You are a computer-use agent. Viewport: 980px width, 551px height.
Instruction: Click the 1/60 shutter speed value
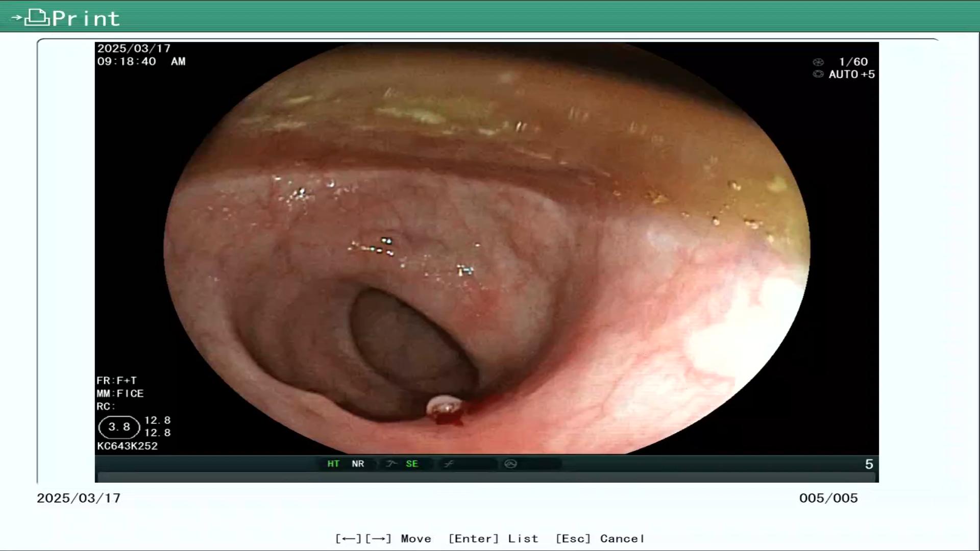pyautogui.click(x=853, y=62)
